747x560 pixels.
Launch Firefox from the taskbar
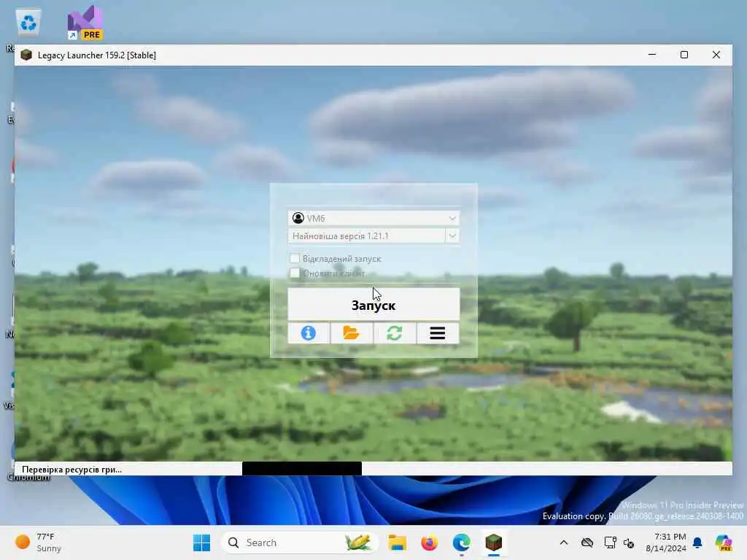tap(429, 542)
